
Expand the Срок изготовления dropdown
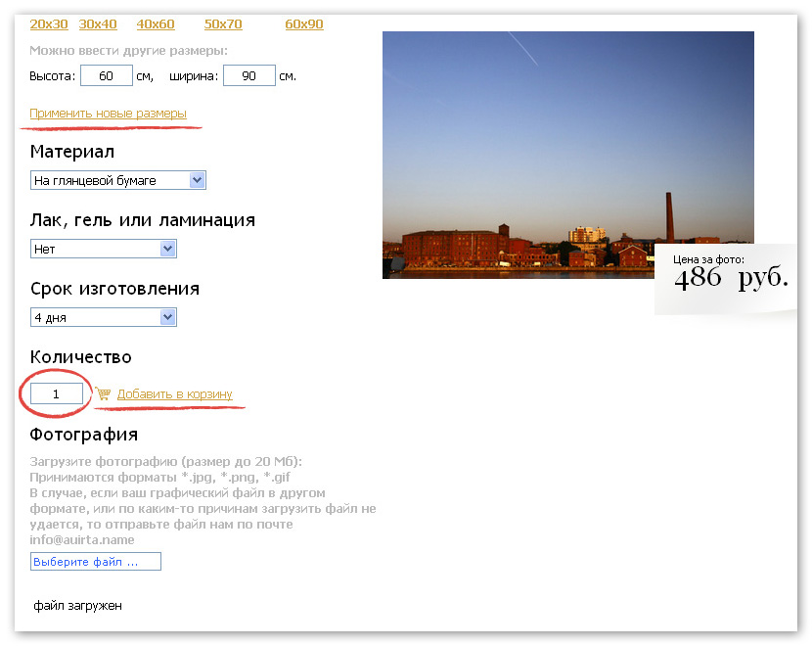point(104,317)
